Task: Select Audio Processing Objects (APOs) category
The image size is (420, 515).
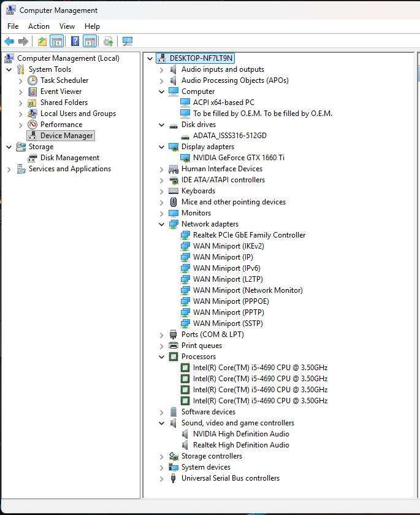Action: click(x=235, y=80)
